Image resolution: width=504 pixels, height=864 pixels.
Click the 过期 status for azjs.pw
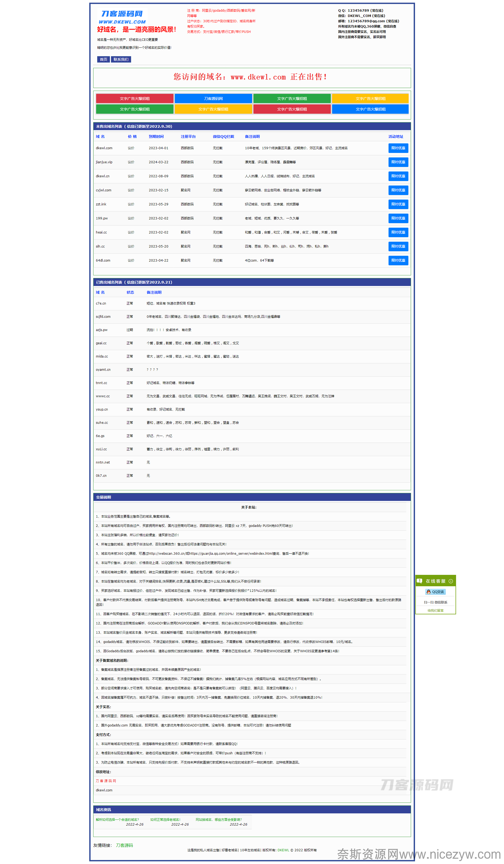point(130,330)
